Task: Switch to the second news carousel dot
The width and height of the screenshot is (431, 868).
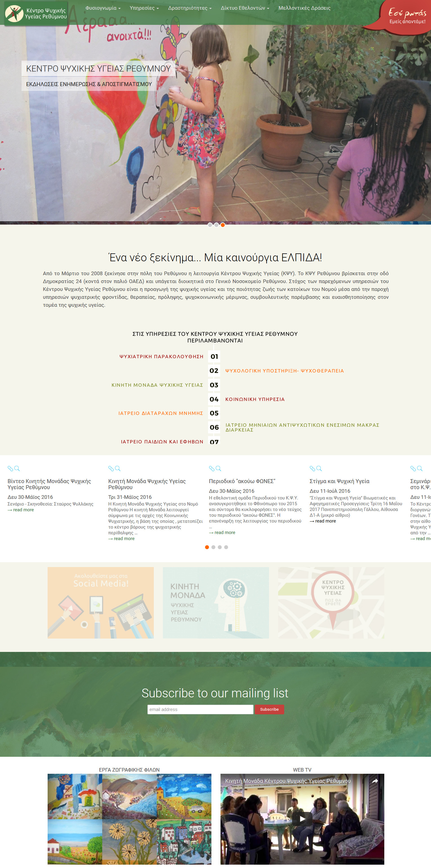Action: click(214, 547)
